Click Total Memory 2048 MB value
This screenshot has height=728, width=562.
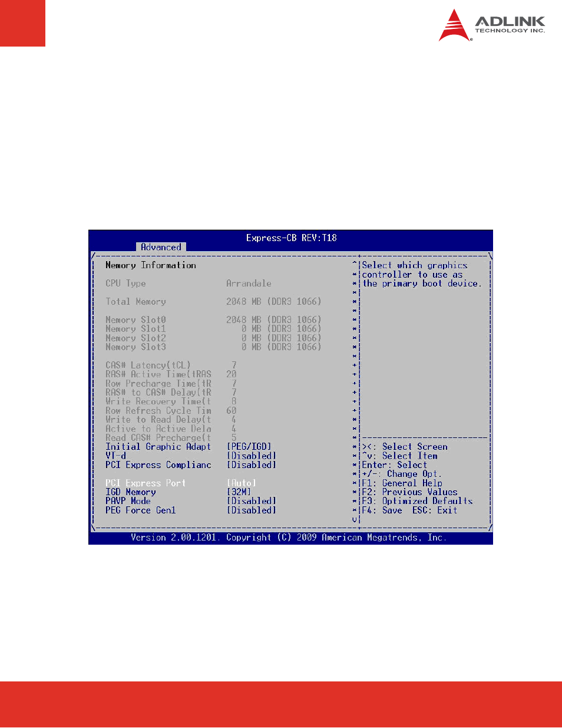coord(274,302)
